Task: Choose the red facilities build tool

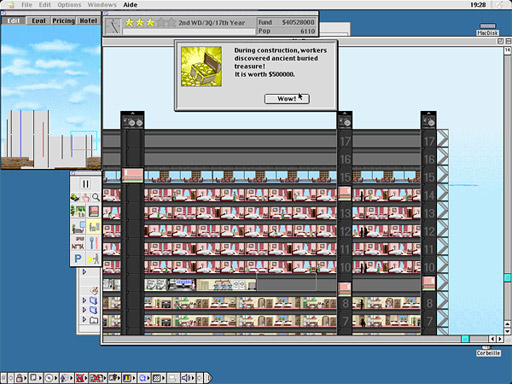Action: click(x=78, y=243)
